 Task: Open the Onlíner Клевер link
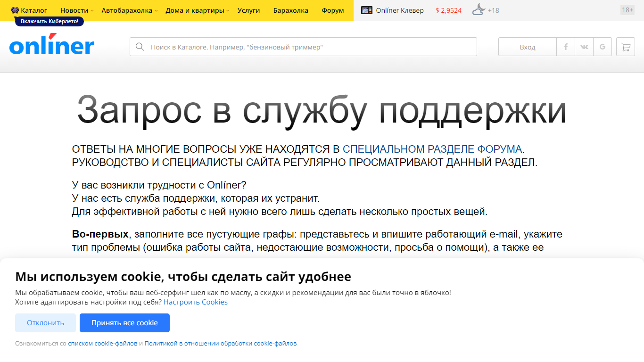400,10
